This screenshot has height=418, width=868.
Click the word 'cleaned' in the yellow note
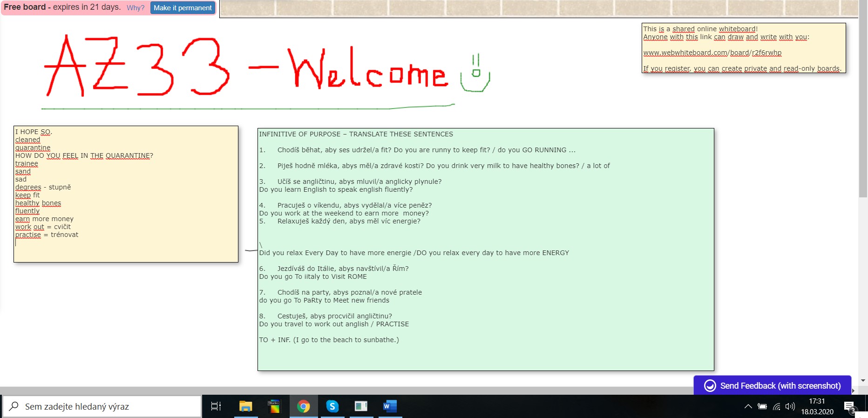point(27,140)
